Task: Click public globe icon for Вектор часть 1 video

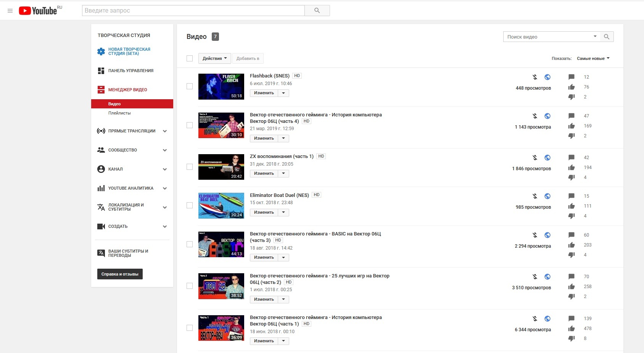Action: point(547,319)
